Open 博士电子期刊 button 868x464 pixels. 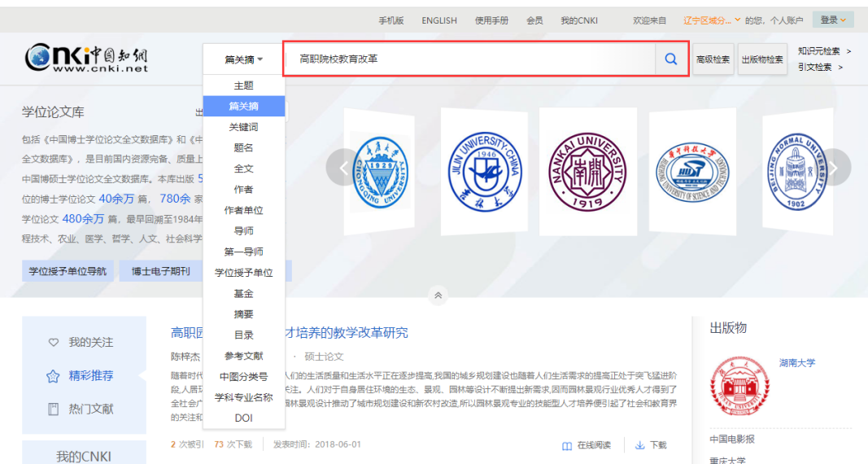pos(160,271)
